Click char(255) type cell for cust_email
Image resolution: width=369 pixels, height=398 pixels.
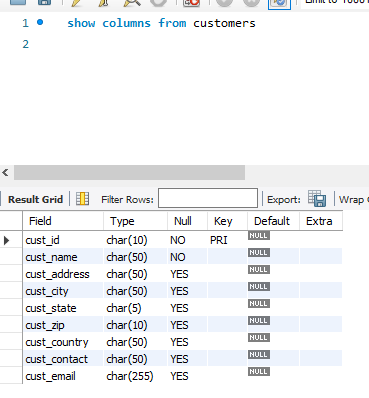pos(135,376)
